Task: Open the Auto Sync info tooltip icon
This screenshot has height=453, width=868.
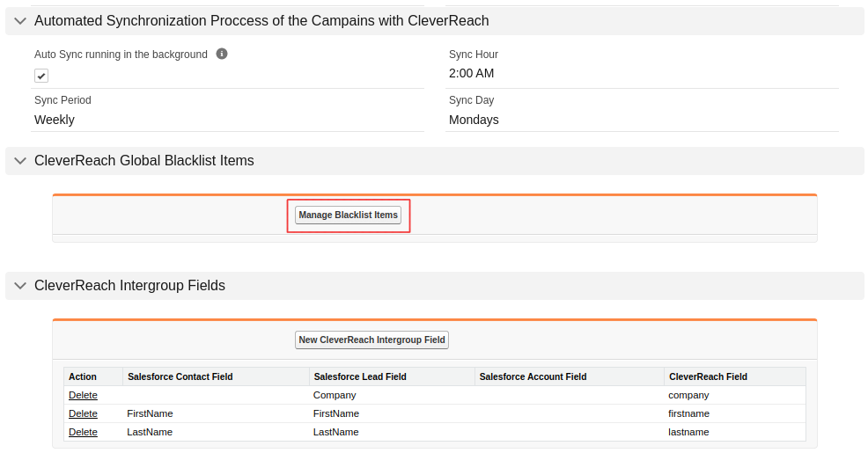Action: coord(222,54)
